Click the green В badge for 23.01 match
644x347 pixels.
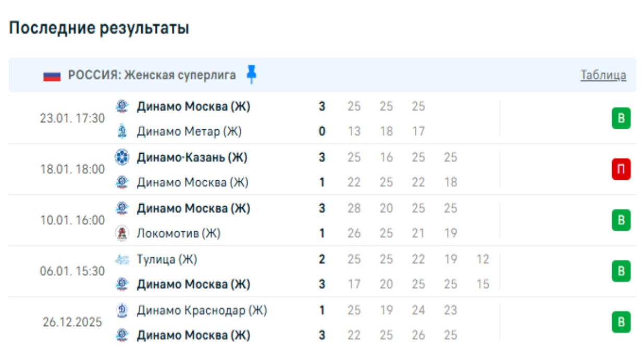(x=621, y=119)
